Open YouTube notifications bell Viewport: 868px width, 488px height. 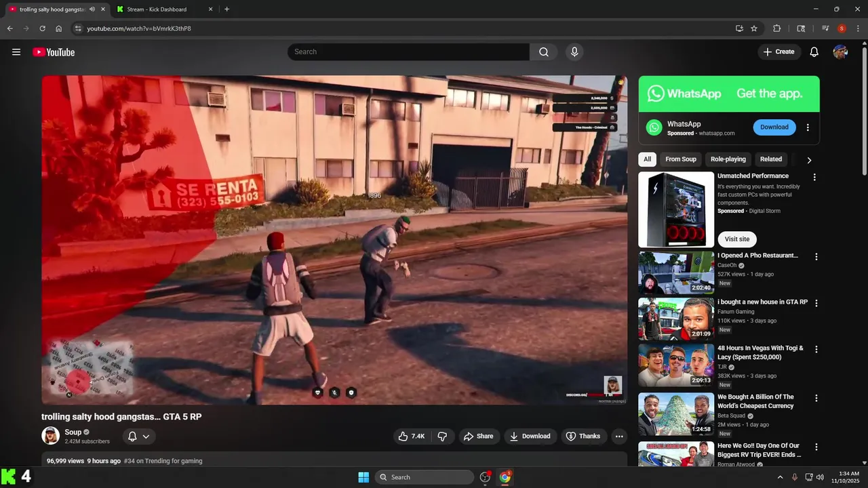814,52
